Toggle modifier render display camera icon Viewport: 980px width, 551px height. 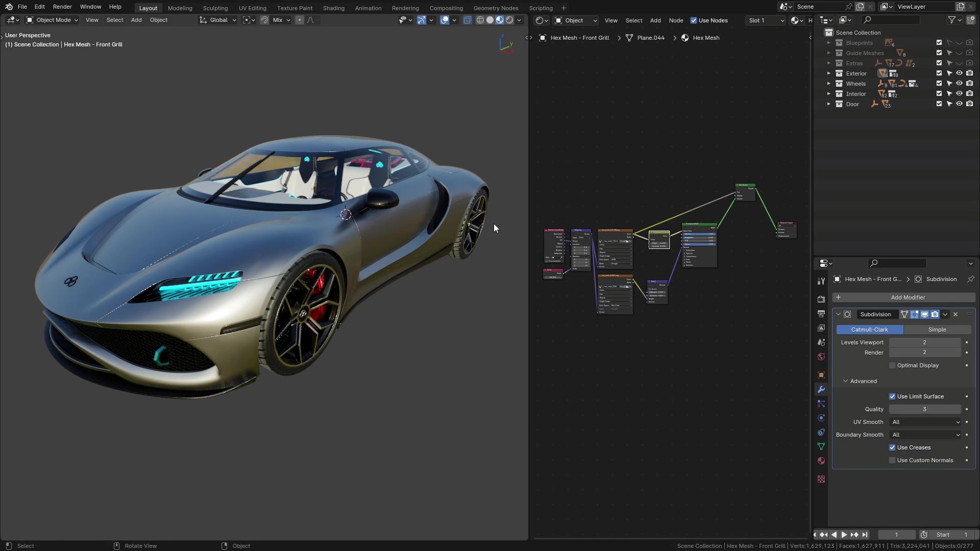935,314
